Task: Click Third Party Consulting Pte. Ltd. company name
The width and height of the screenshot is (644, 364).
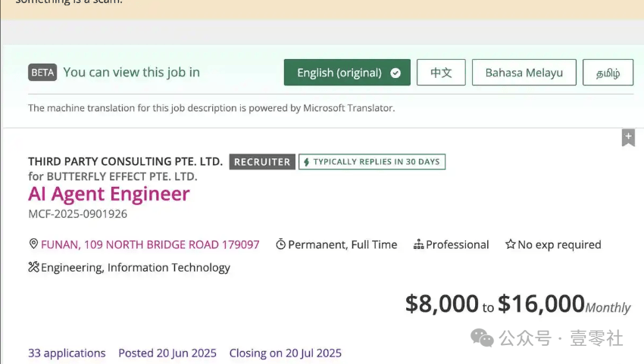Action: pos(125,161)
